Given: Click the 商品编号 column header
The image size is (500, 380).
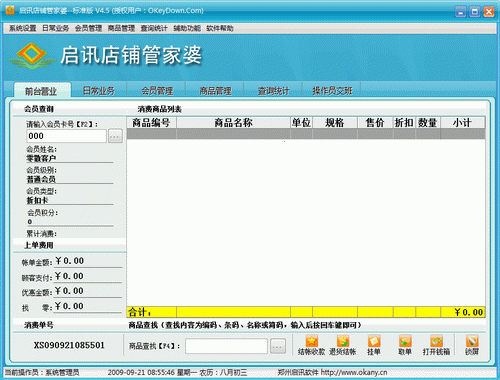Looking at the screenshot, I should (151, 123).
